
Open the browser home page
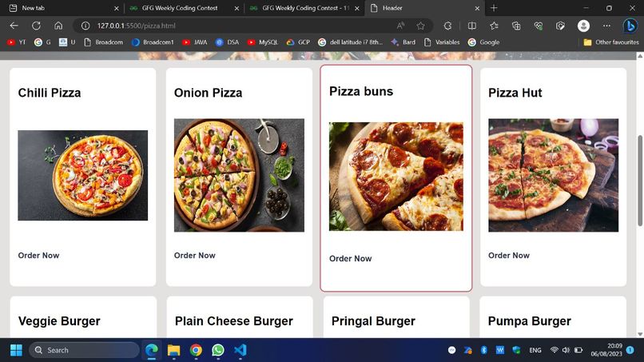pos(58,26)
